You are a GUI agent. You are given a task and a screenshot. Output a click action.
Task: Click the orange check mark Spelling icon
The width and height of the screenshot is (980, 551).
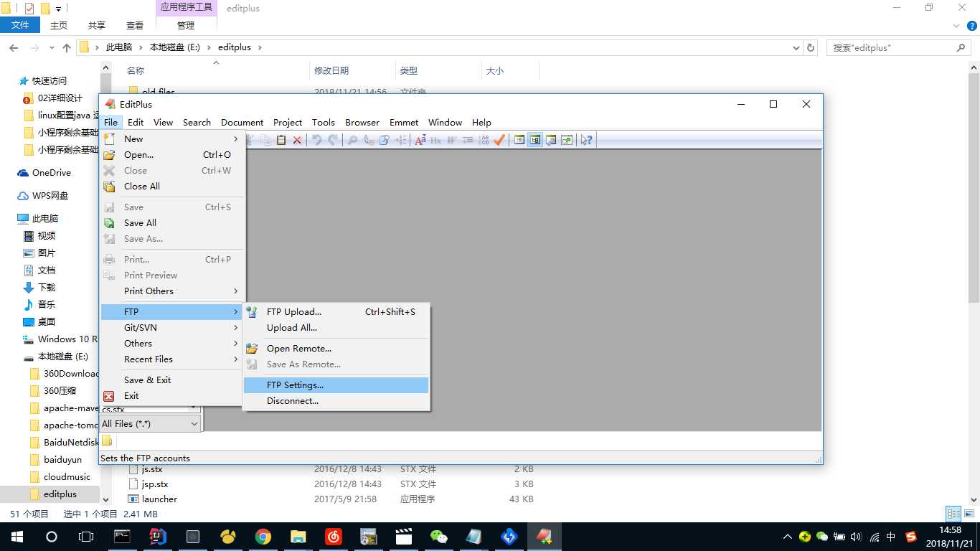pos(499,140)
